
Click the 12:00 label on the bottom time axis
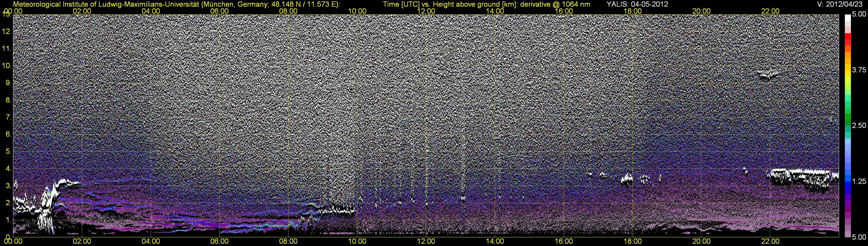pyautogui.click(x=426, y=241)
